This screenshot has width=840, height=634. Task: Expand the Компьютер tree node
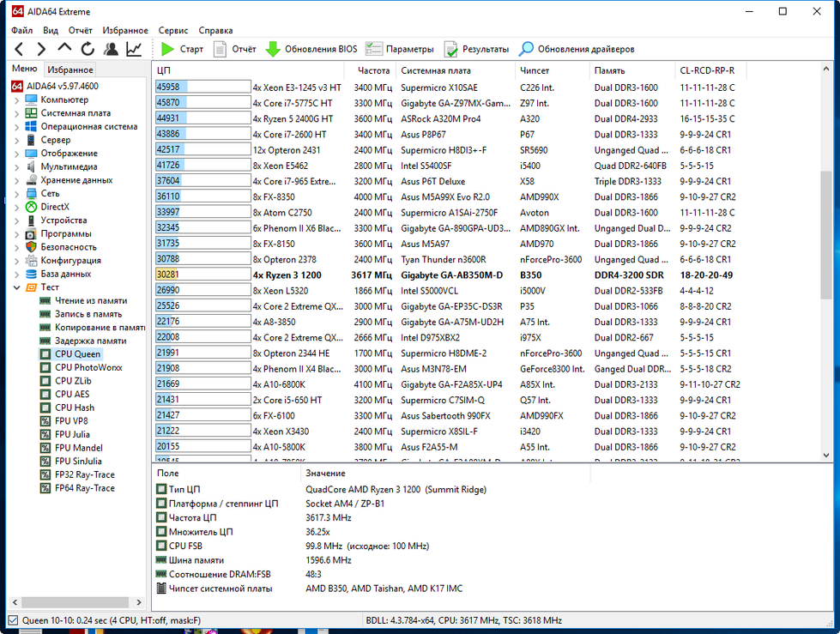(16, 100)
